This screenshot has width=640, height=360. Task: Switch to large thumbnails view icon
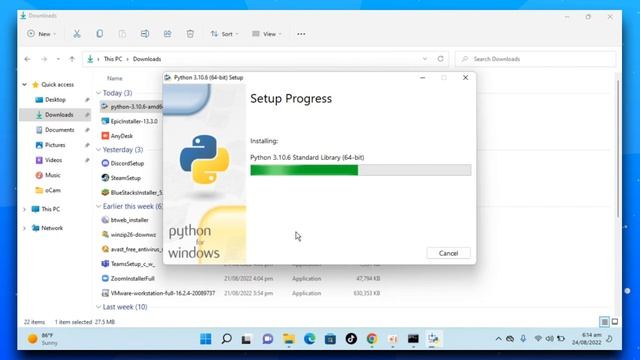point(615,322)
